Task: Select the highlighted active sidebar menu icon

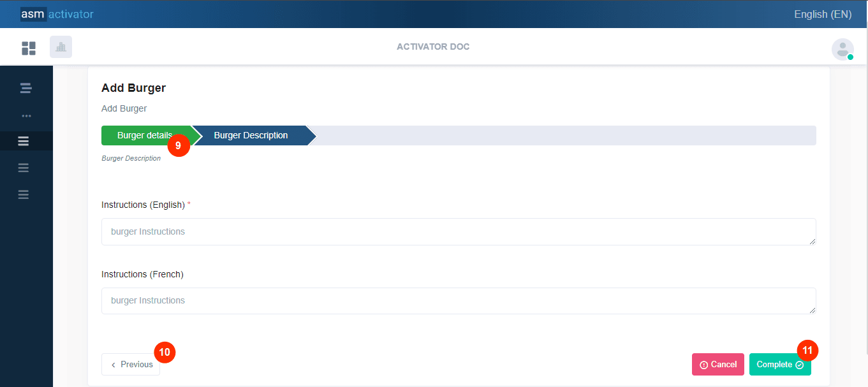Action: tap(24, 141)
